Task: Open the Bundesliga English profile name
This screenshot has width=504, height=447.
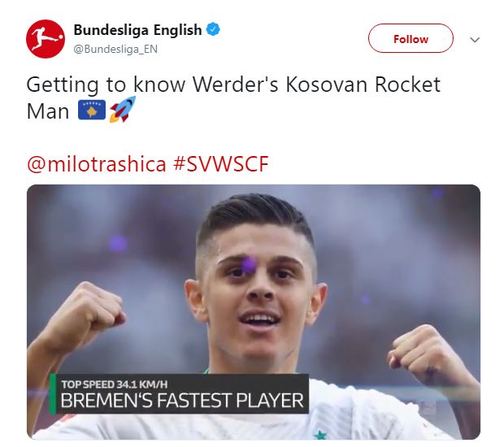Action: tap(137, 30)
